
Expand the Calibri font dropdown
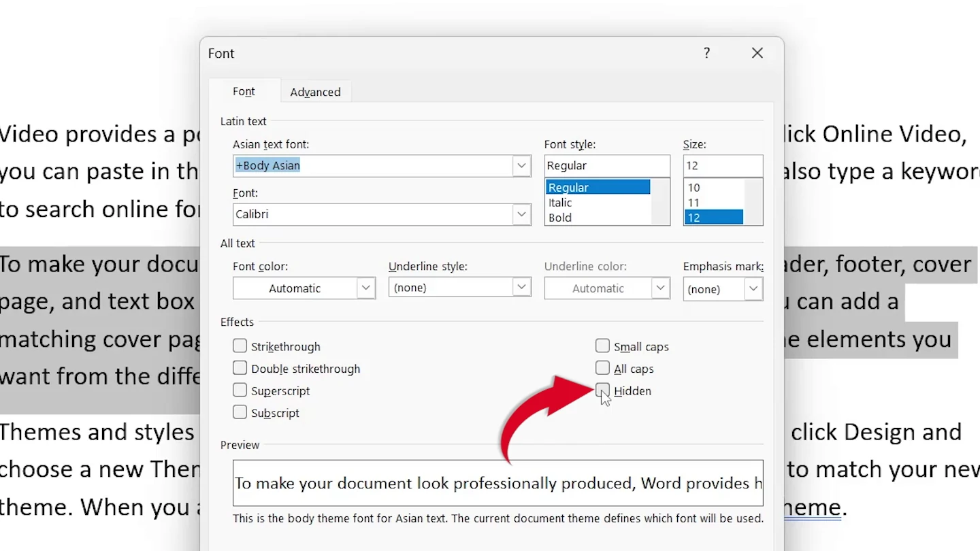[522, 214]
